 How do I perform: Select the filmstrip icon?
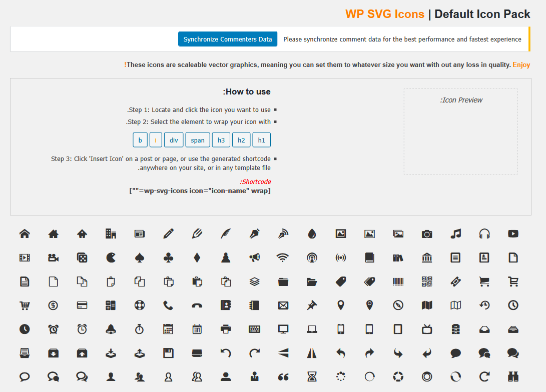tap(25, 257)
